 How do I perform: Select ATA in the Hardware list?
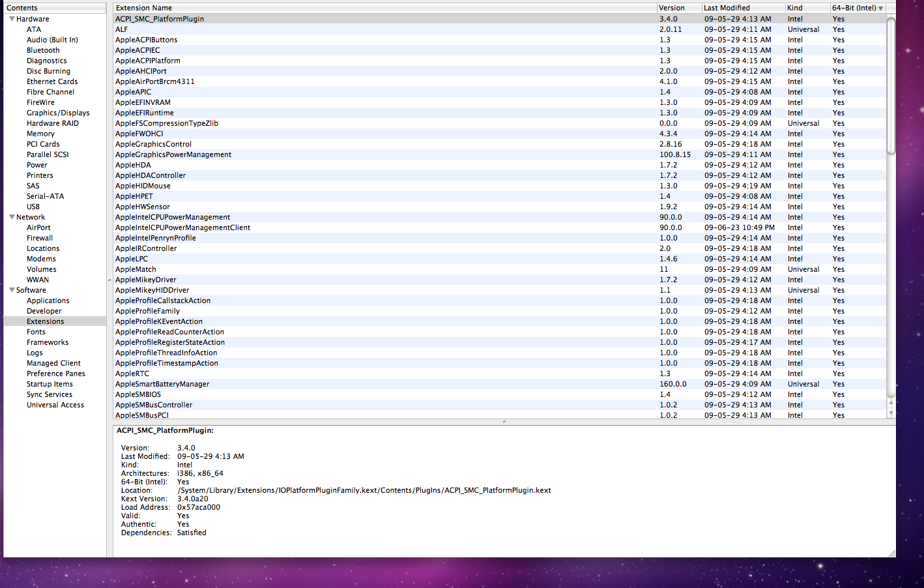coord(34,29)
